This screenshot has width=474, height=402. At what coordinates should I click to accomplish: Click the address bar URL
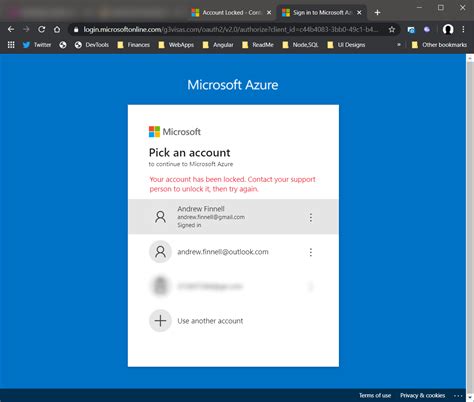[231, 30]
